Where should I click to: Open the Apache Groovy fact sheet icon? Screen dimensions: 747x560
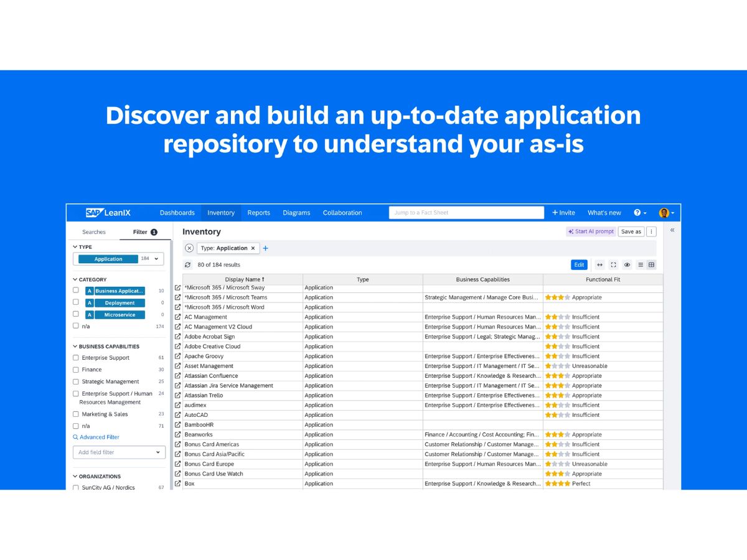[178, 356]
